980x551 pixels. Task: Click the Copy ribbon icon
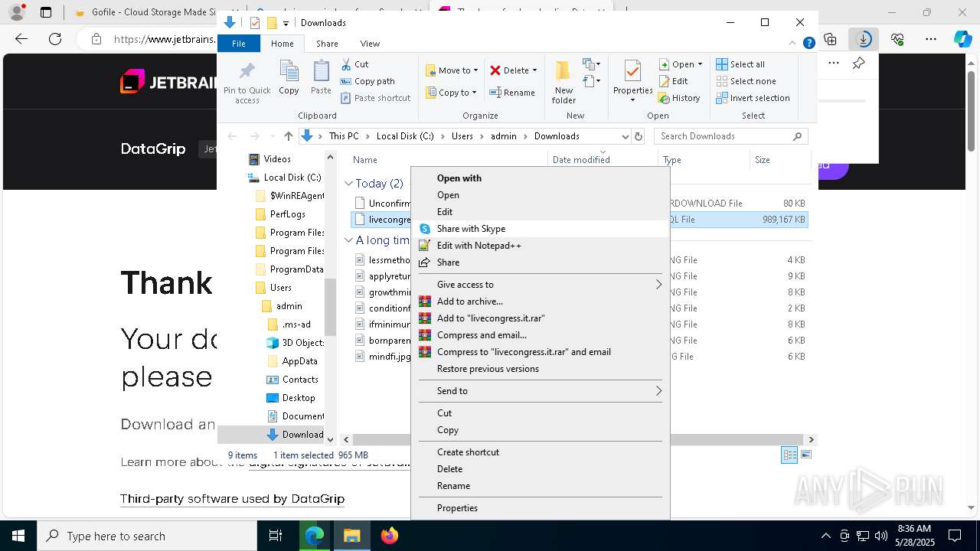click(x=289, y=77)
